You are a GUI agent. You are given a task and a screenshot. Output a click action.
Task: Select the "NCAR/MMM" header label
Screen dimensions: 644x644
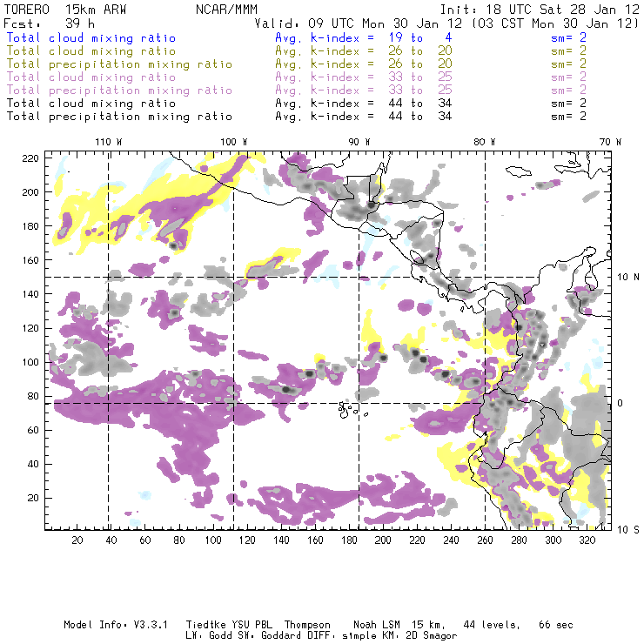click(227, 10)
